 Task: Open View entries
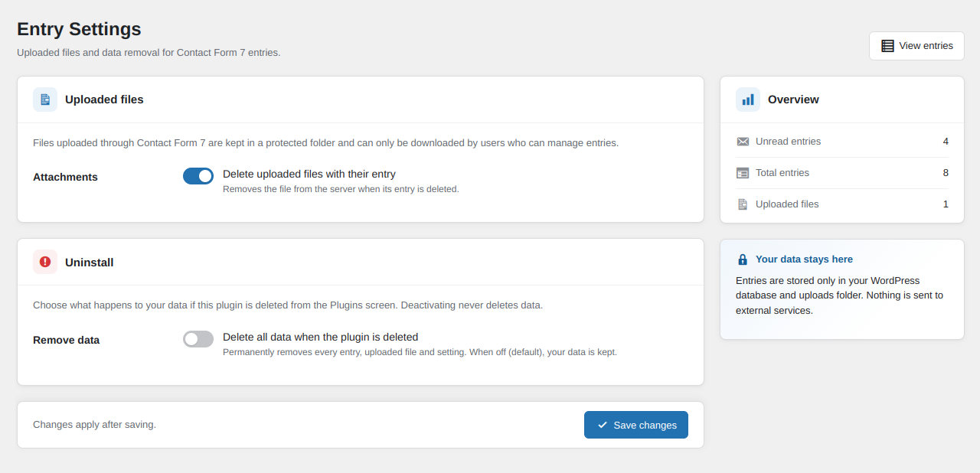(x=916, y=46)
